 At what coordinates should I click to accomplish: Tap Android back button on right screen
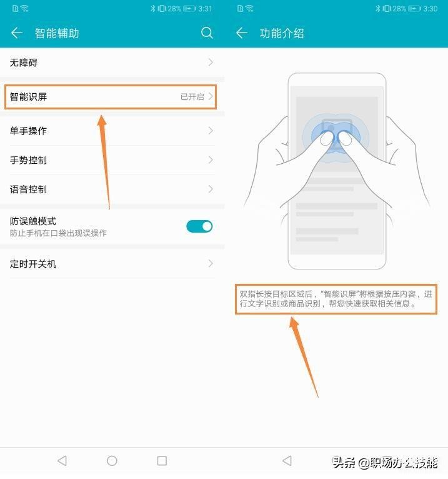tap(287, 460)
